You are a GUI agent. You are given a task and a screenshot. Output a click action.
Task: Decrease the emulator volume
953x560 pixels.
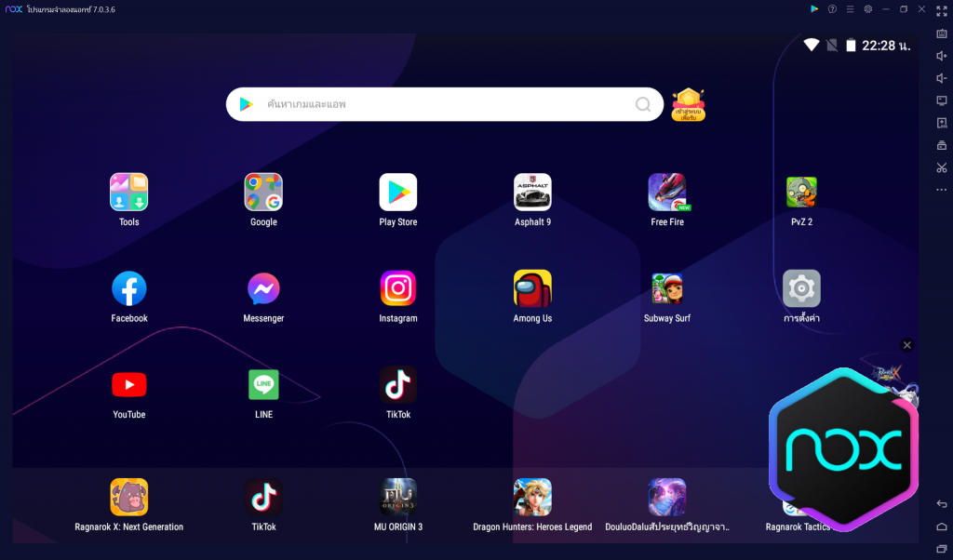pyautogui.click(x=942, y=78)
